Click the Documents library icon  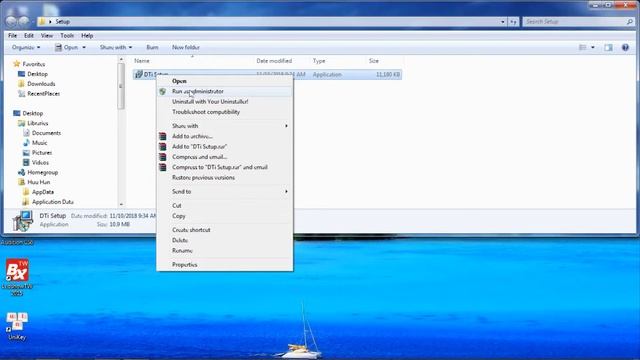[x=26, y=133]
